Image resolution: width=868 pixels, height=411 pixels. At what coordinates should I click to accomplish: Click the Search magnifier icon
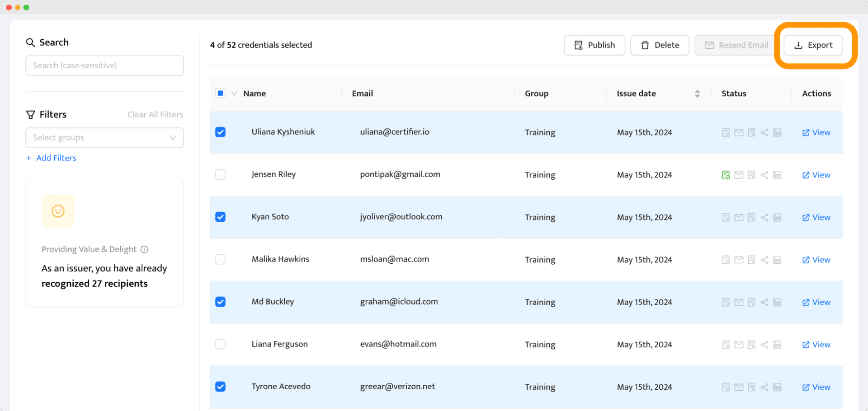pyautogui.click(x=30, y=42)
